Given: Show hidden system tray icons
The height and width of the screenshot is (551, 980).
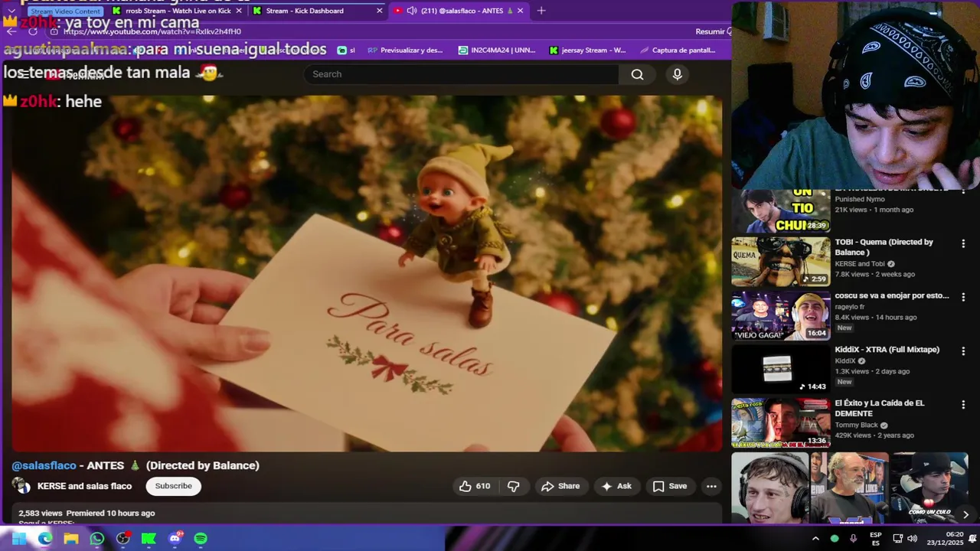Looking at the screenshot, I should (x=815, y=539).
